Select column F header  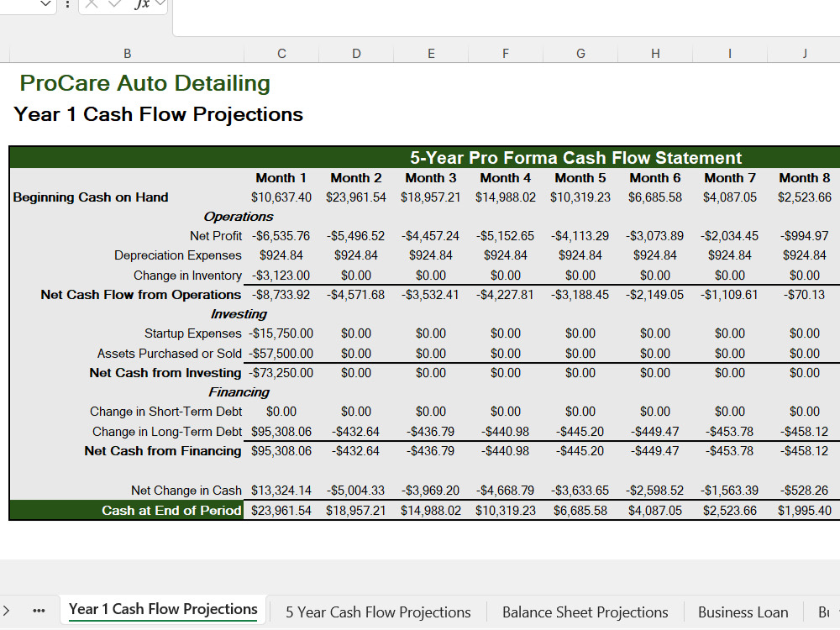pos(505,54)
